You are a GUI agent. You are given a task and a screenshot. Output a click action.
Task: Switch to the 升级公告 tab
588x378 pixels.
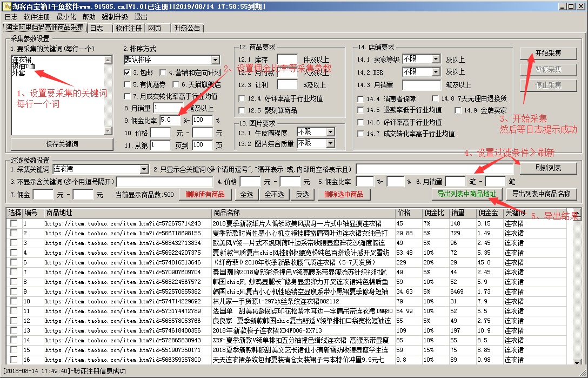[187, 28]
